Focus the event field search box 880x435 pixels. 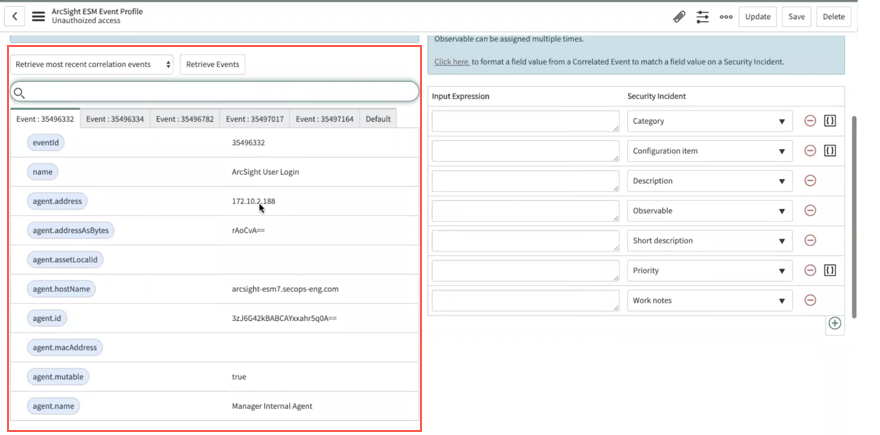point(214,92)
